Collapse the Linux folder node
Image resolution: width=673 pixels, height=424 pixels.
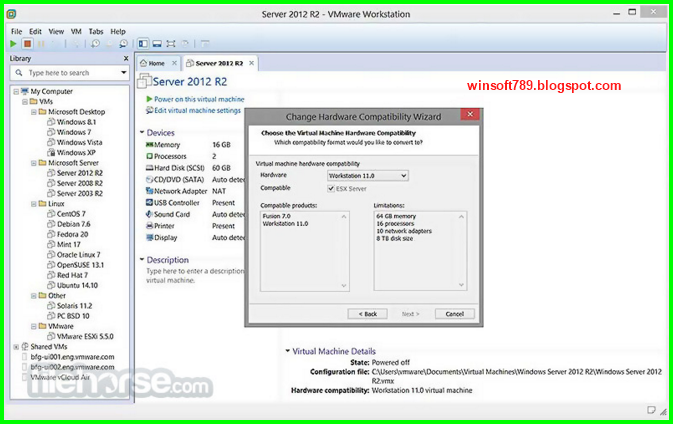[33, 204]
